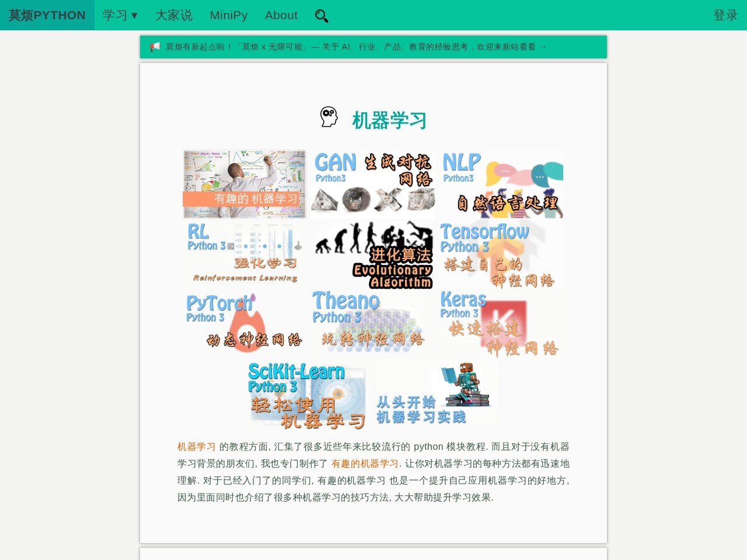Screen dimensions: 747x560
Task: Click the 登录 login link
Action: tap(724, 16)
